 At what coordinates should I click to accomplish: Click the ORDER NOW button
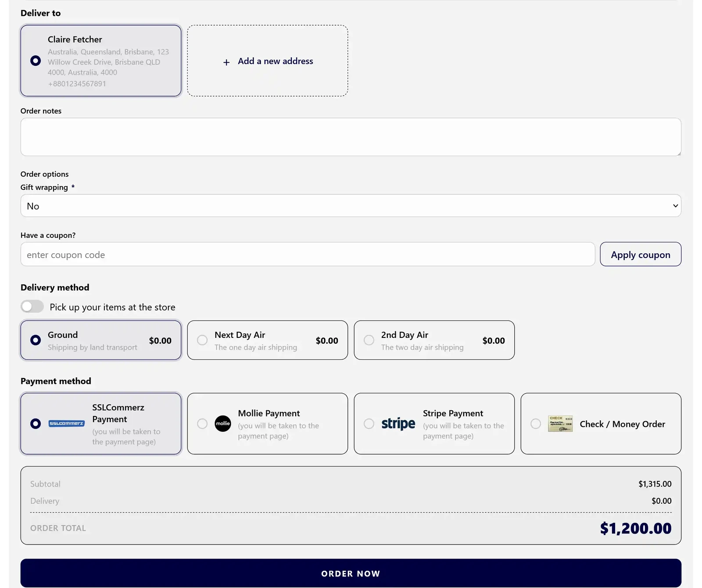pyautogui.click(x=351, y=573)
